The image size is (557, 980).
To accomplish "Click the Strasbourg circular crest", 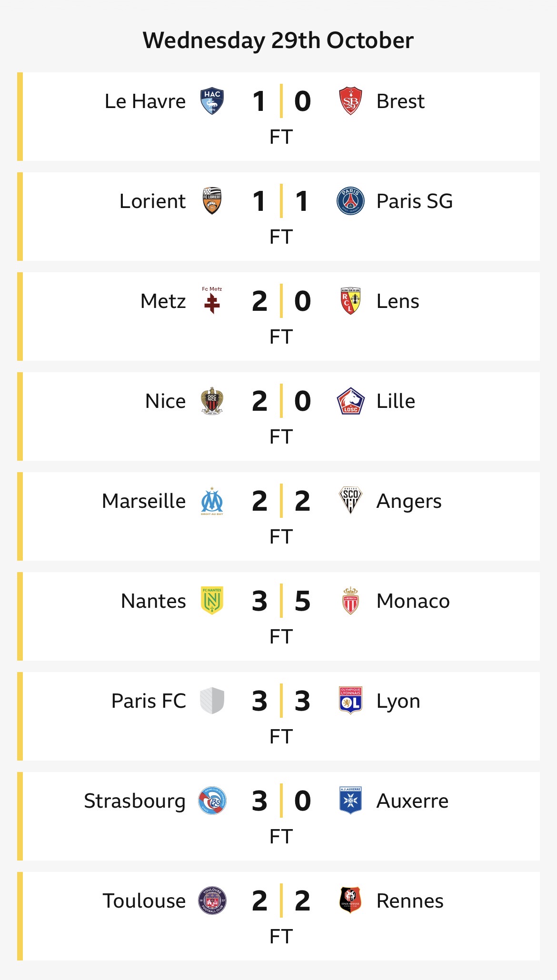I will point(212,801).
